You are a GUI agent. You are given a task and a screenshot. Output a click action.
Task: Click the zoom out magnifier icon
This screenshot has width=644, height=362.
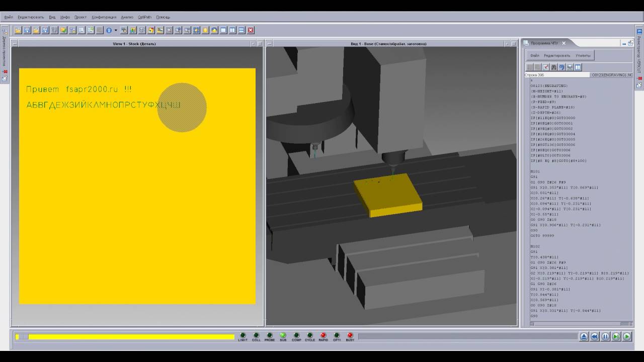point(187,30)
